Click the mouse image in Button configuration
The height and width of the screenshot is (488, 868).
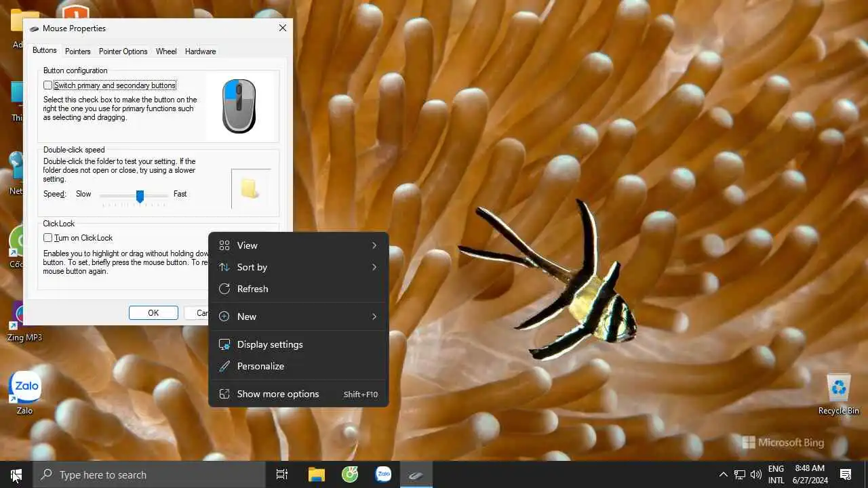tap(239, 106)
